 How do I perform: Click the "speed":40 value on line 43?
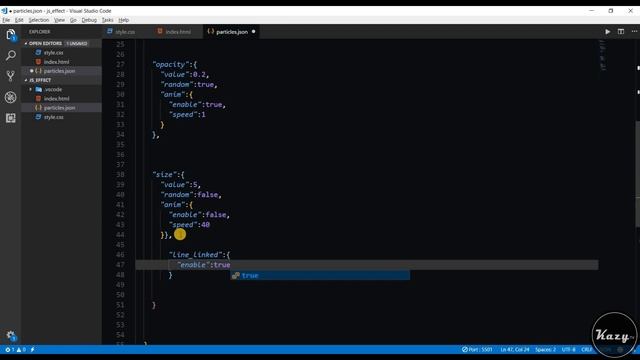point(189,225)
